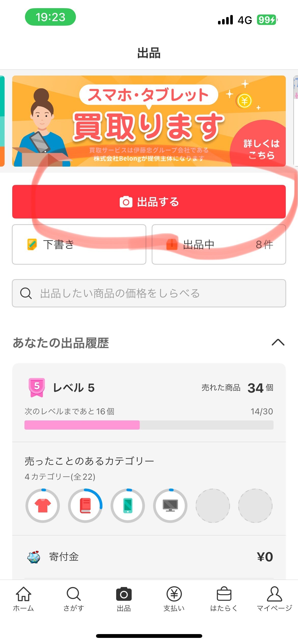Open the 下書き drafts list

click(x=79, y=244)
